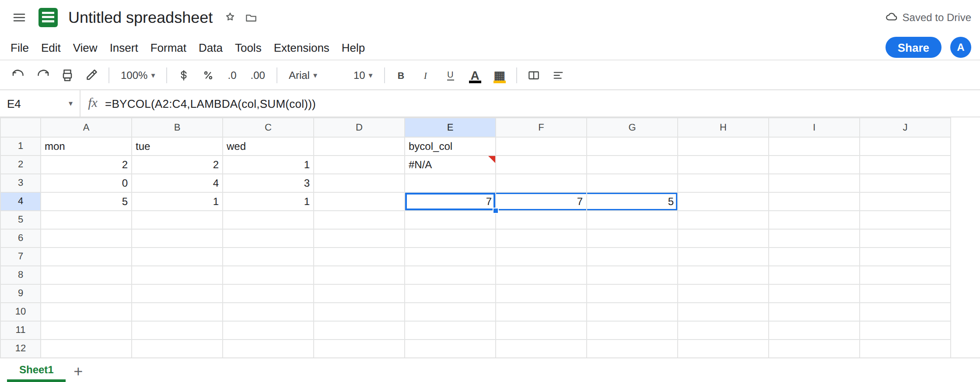The height and width of the screenshot is (382, 980).
Task: Open the Extensions menu
Action: [301, 48]
